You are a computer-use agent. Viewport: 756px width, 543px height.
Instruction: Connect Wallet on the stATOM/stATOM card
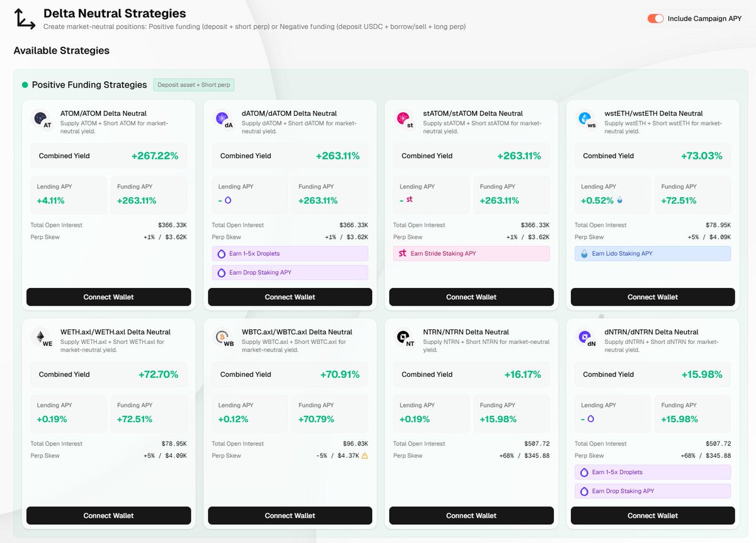(471, 297)
